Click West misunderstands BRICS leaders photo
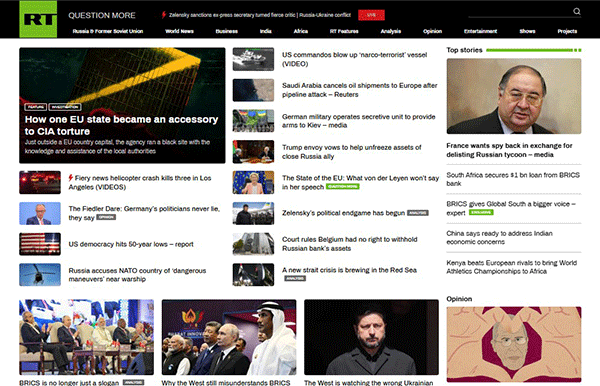600x386 pixels. [x=229, y=337]
